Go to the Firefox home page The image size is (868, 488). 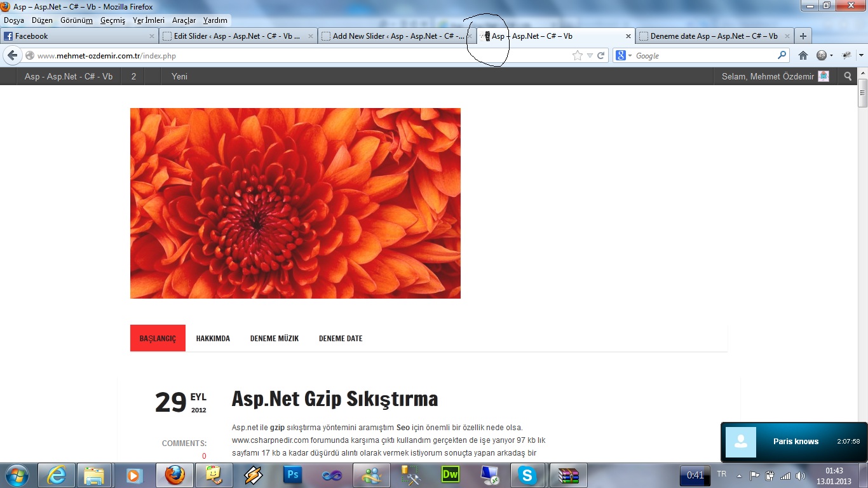(x=803, y=56)
